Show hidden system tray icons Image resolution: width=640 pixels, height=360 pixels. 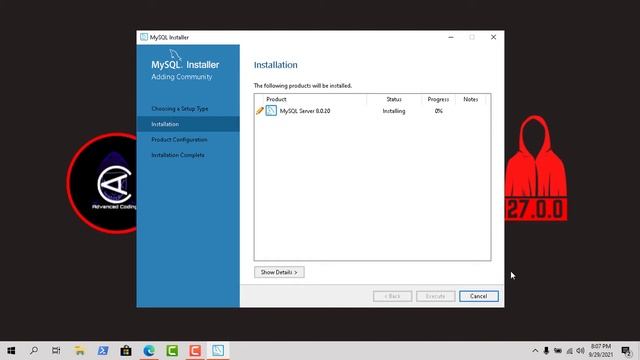tap(535, 351)
